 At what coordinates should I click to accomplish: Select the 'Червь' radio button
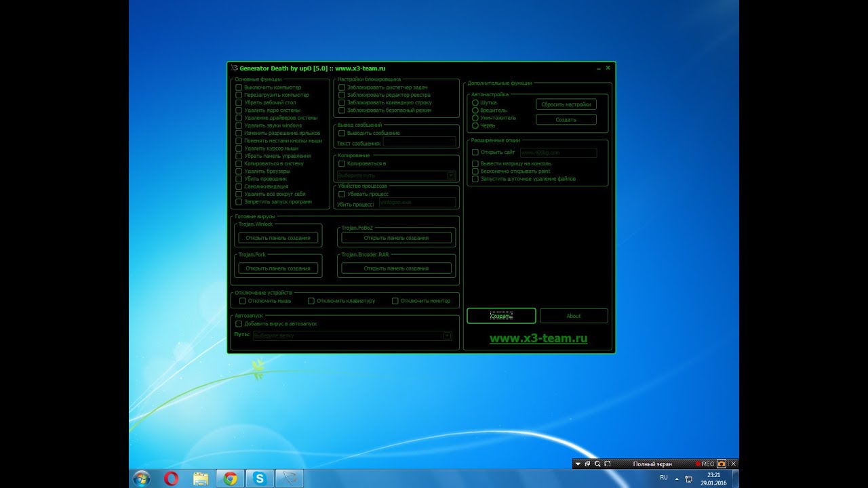point(475,125)
